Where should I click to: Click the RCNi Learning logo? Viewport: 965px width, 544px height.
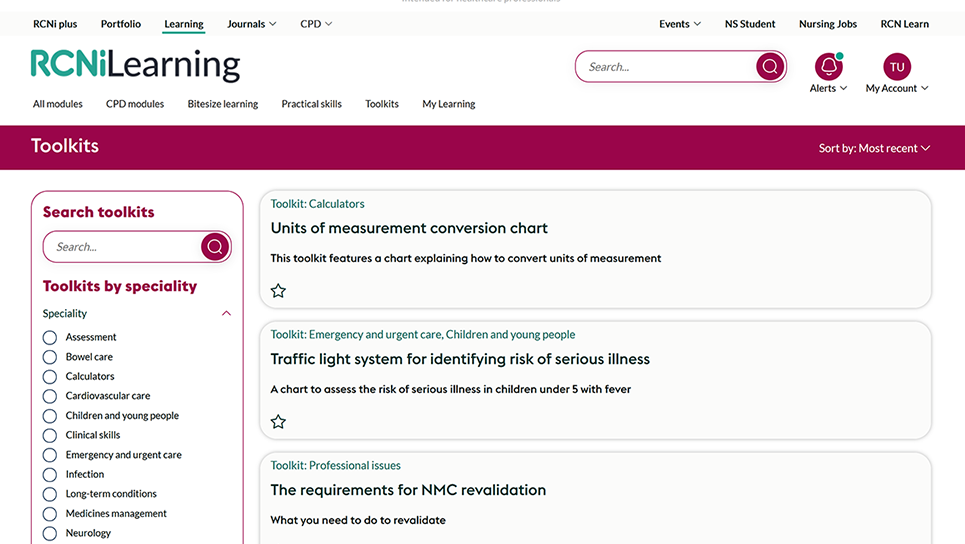click(135, 65)
